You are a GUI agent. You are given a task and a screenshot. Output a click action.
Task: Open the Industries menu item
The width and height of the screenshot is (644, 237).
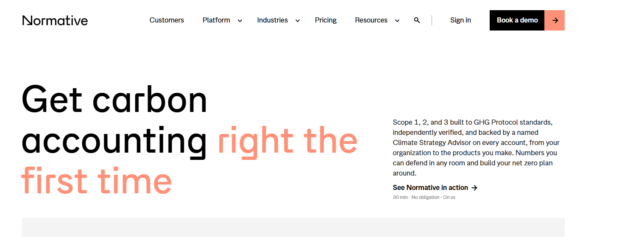click(272, 20)
